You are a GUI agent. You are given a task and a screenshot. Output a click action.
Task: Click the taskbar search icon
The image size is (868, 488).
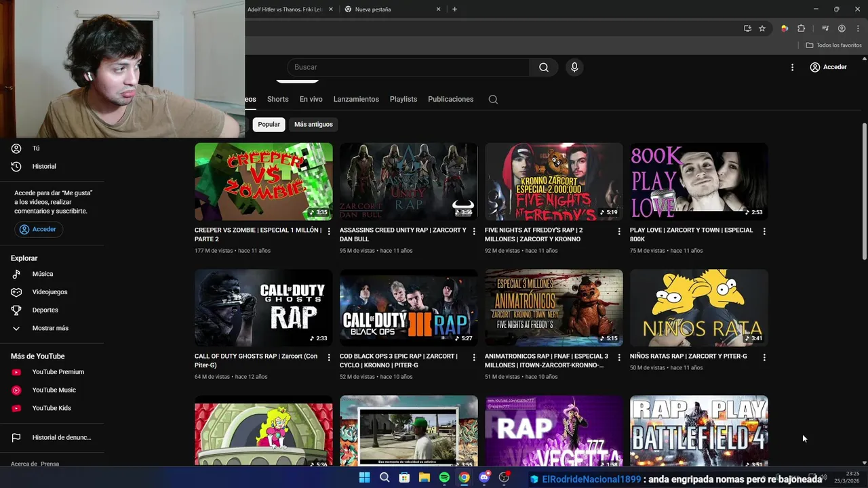tap(384, 478)
